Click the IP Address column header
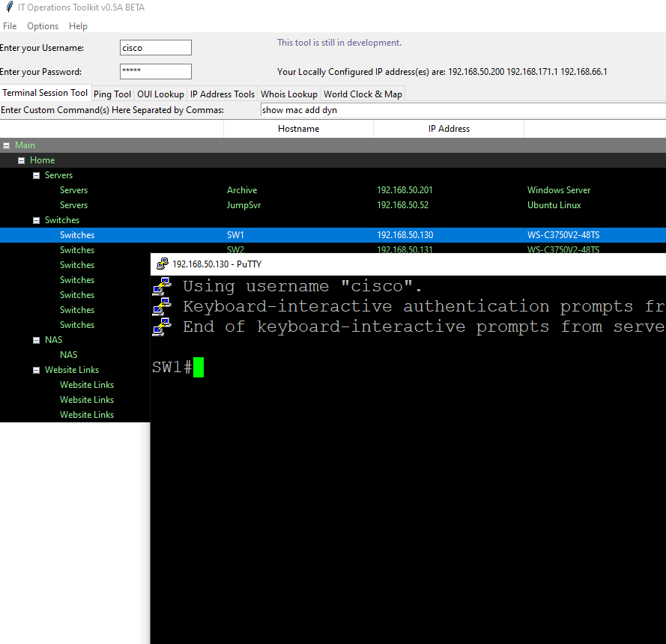Viewport: 666px width, 644px height. tap(449, 129)
